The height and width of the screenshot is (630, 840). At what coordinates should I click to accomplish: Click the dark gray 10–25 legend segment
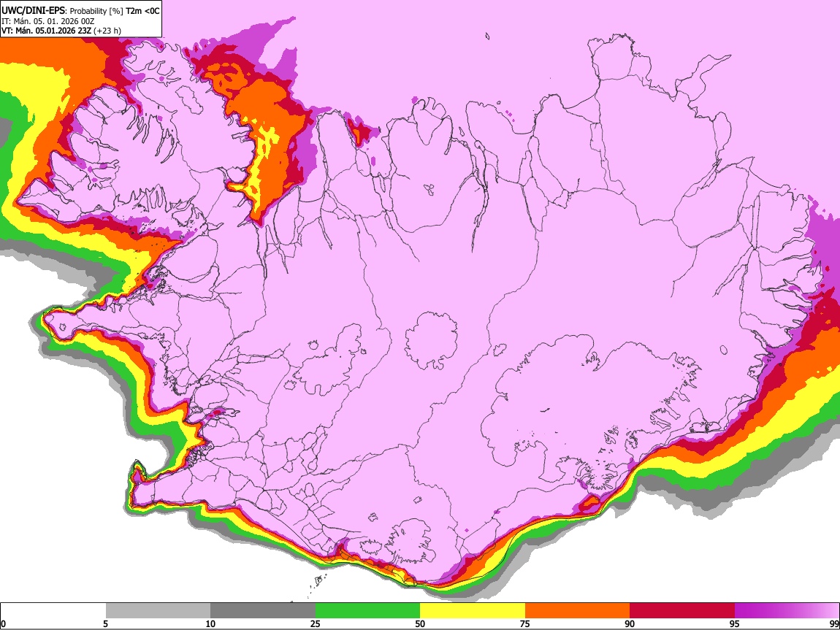(x=263, y=610)
